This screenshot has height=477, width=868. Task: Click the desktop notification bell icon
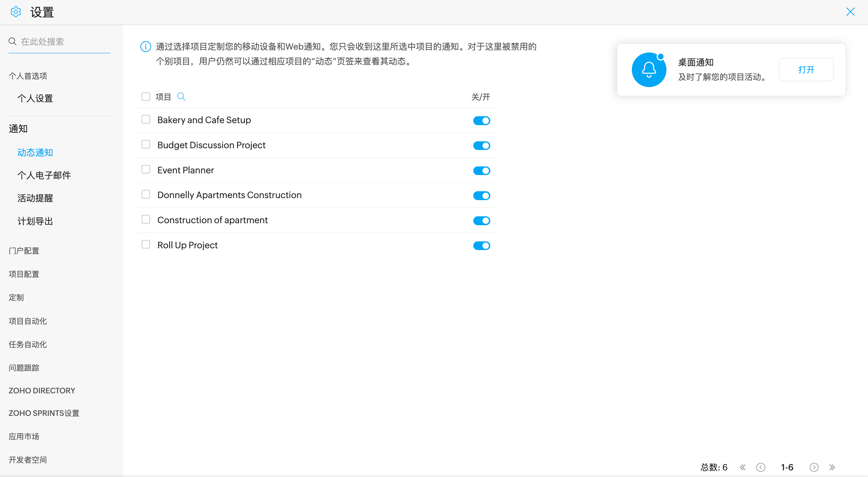(649, 70)
